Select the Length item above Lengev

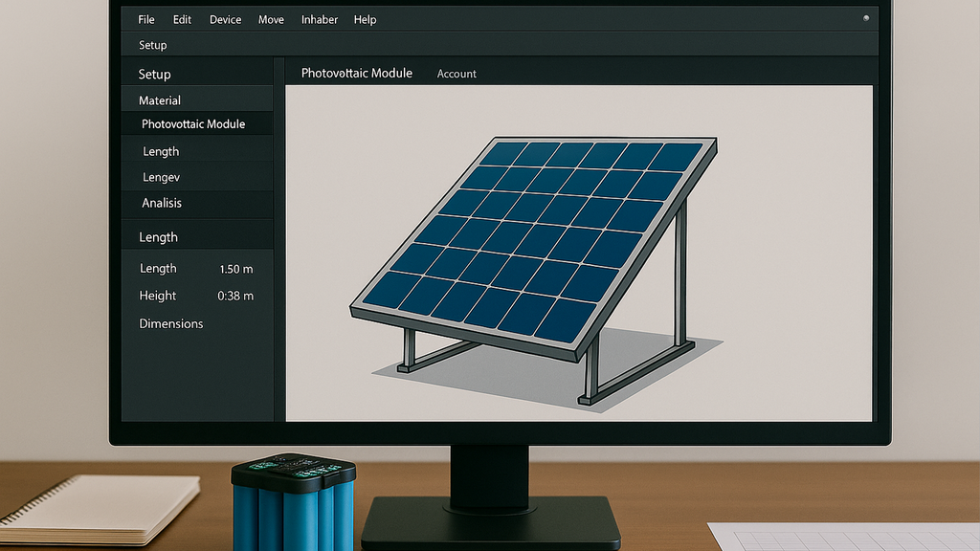161,151
